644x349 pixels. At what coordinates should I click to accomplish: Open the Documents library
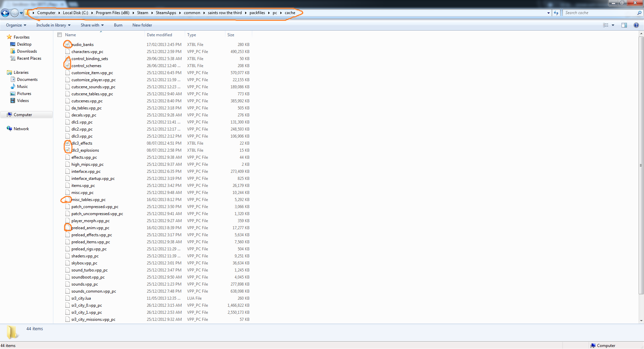coord(27,80)
